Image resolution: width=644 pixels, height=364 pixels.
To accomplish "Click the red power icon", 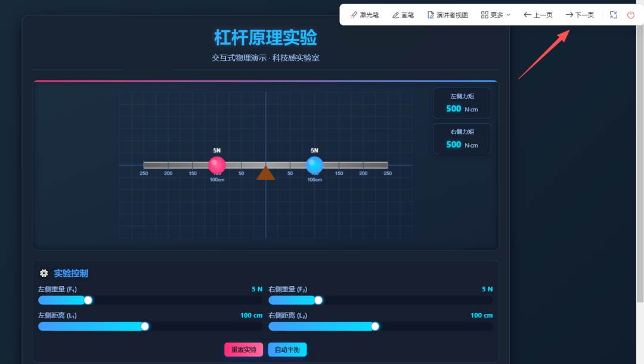I will pos(631,14).
